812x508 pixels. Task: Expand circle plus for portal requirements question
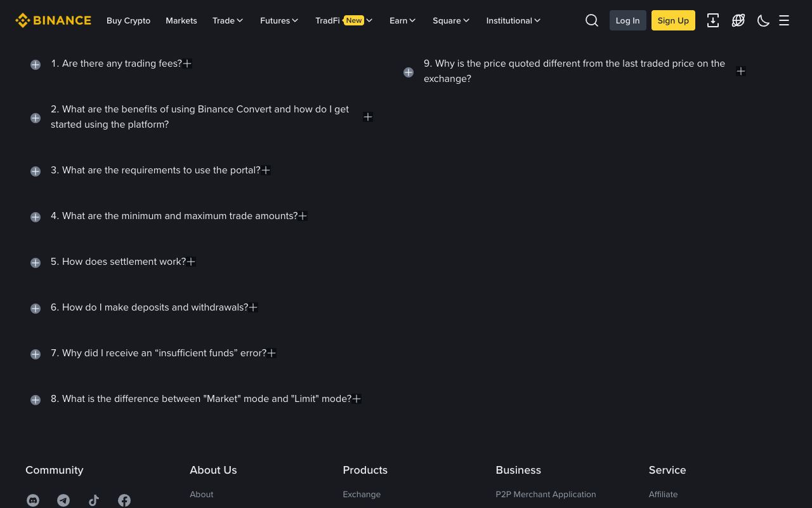(36, 171)
